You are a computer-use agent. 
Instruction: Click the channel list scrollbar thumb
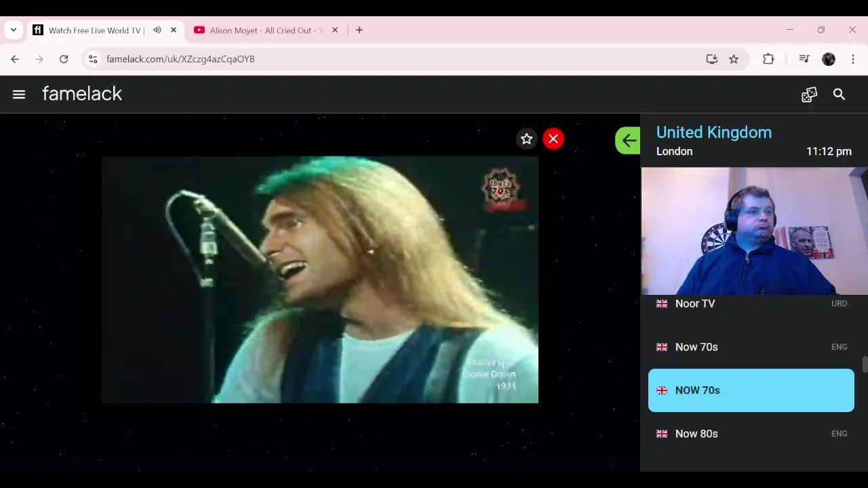(865, 364)
